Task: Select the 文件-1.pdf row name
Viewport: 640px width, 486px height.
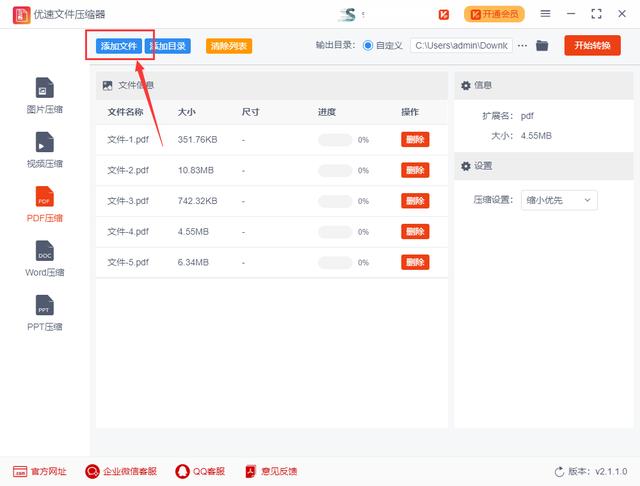Action: pos(128,140)
